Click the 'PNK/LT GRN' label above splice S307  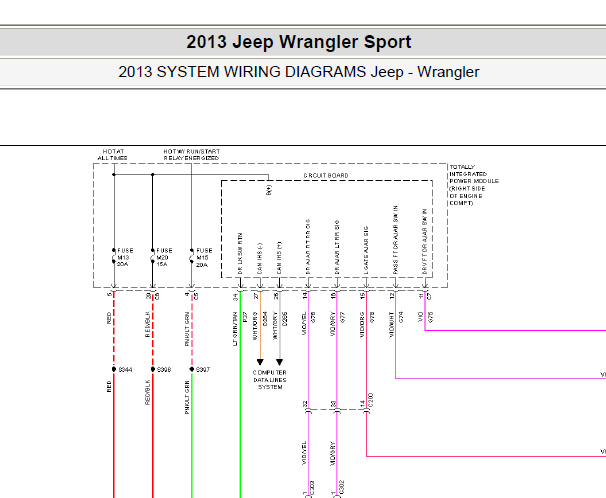point(187,329)
